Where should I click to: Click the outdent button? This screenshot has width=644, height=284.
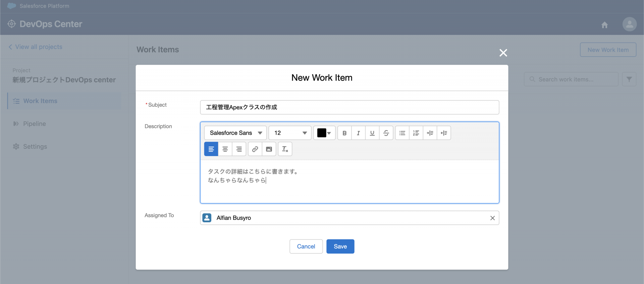444,133
